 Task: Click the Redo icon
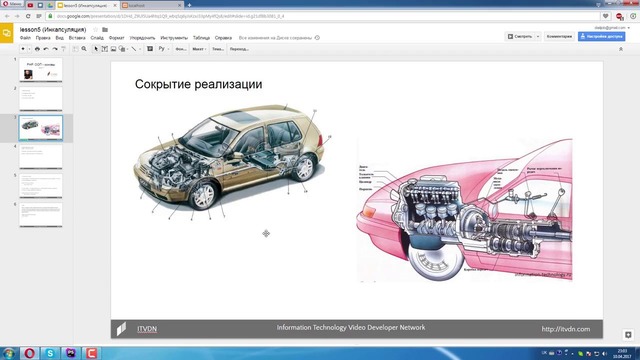pyautogui.click(x=55, y=49)
